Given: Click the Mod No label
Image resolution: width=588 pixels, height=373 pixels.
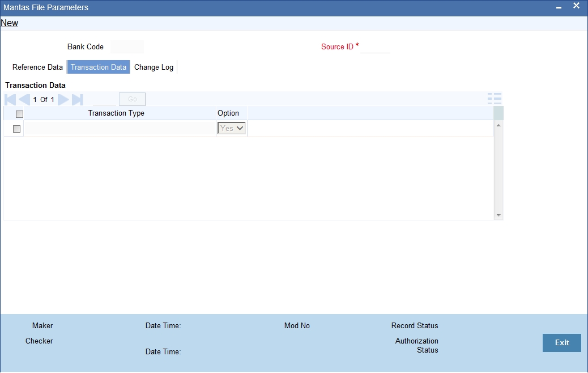Looking at the screenshot, I should (297, 326).
